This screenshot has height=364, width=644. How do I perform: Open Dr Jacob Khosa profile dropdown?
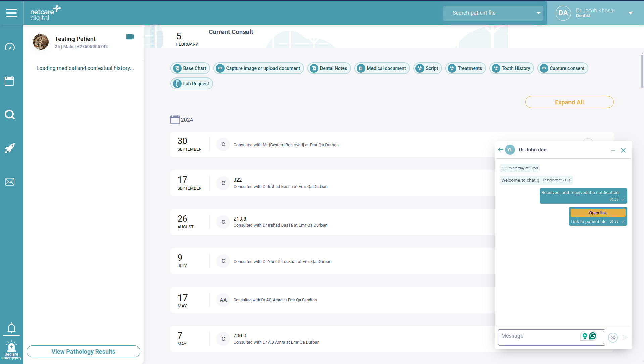tap(630, 13)
